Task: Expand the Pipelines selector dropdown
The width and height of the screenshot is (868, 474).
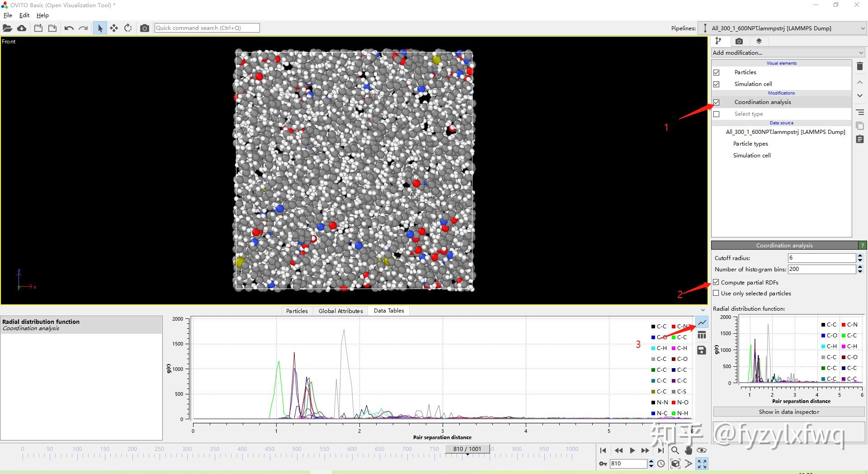Action: (782, 28)
